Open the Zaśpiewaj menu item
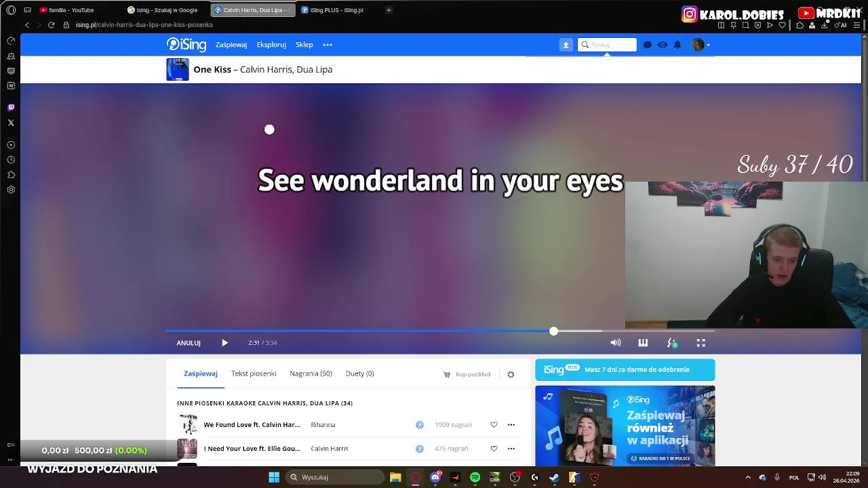 tap(231, 45)
